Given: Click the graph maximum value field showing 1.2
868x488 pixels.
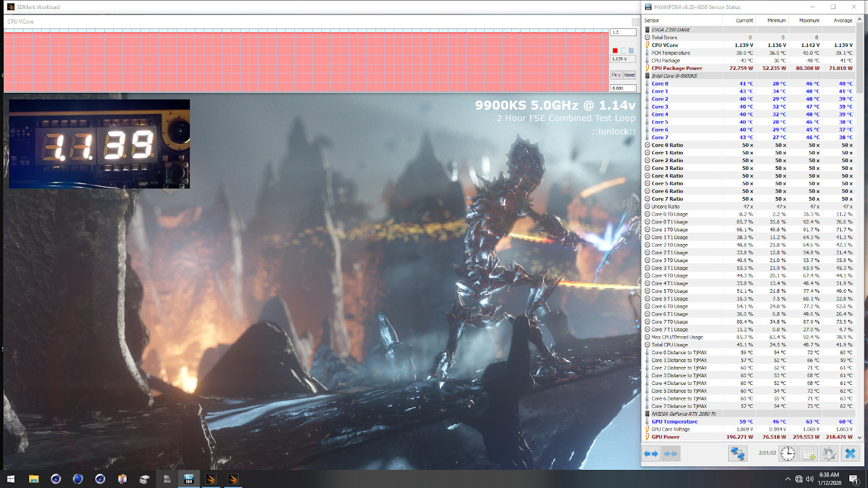Looking at the screenshot, I should point(623,32).
